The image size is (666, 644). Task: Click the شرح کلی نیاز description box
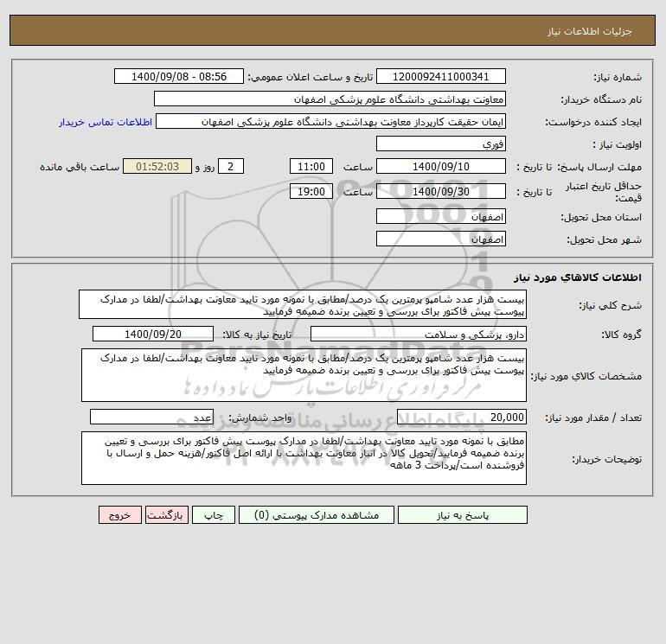tap(303, 304)
